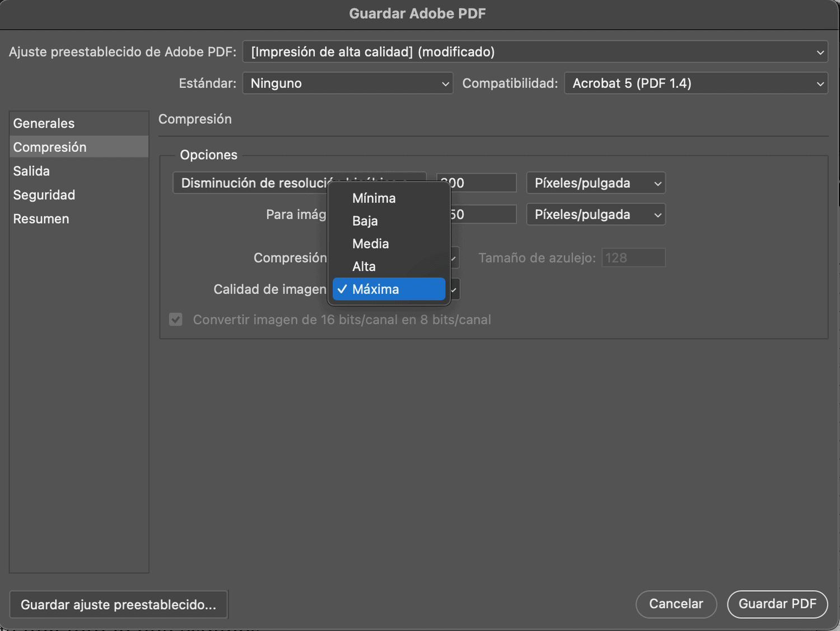840x631 pixels.
Task: Open the second Píxeles/pulgada units dropdown
Action: point(596,215)
